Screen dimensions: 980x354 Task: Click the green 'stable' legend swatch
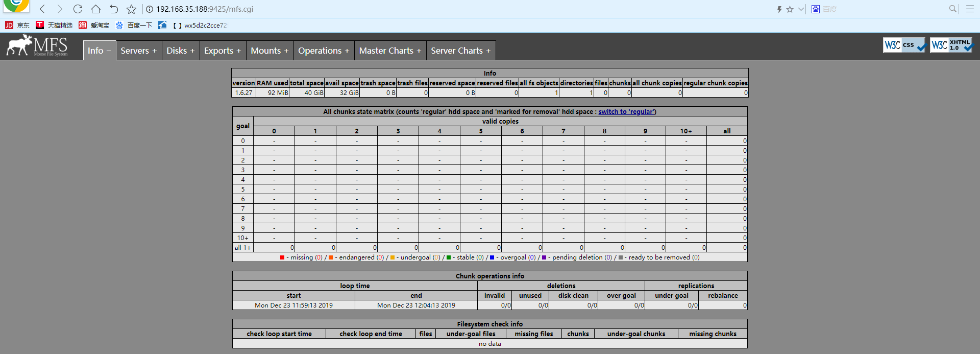[x=449, y=257]
